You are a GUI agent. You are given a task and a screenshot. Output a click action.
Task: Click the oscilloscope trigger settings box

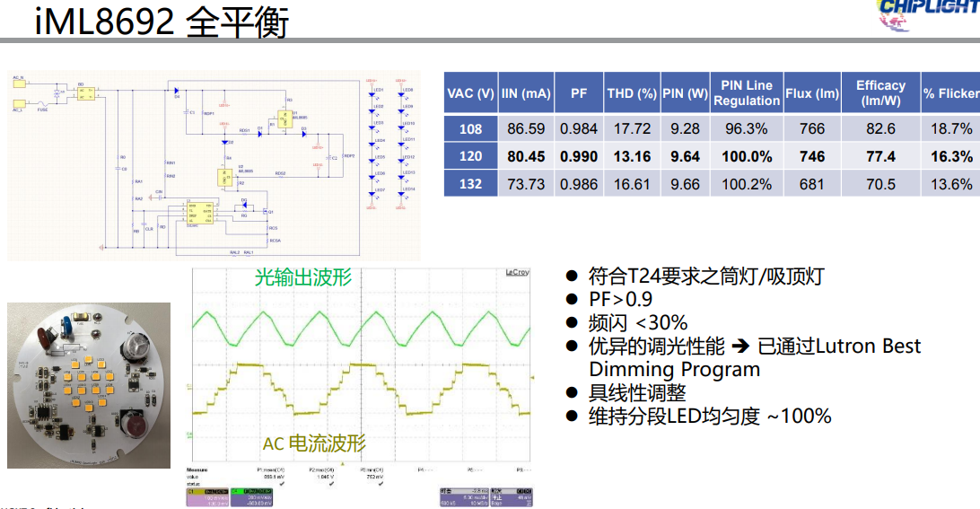[511, 496]
